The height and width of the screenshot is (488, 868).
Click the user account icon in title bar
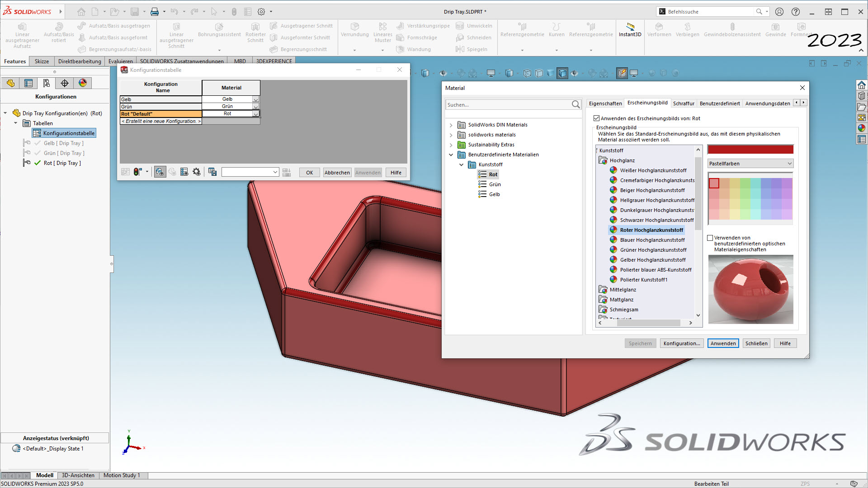(x=779, y=12)
